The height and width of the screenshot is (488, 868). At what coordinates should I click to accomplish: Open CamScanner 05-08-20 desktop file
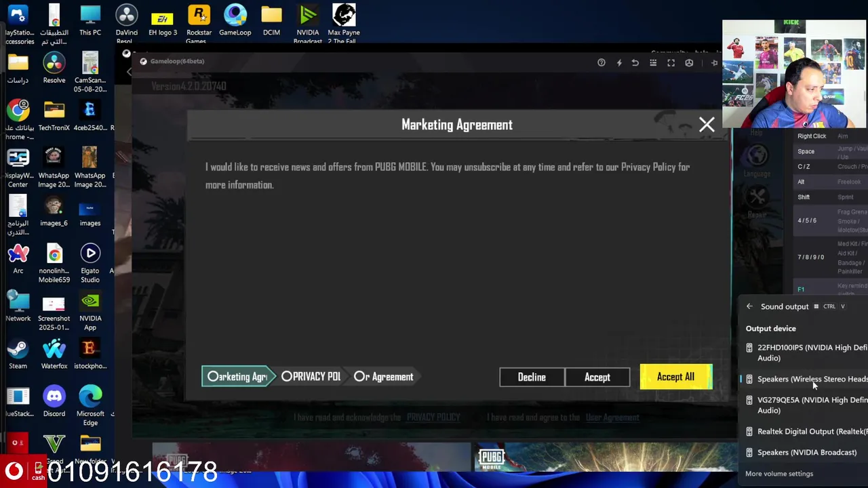tap(90, 73)
